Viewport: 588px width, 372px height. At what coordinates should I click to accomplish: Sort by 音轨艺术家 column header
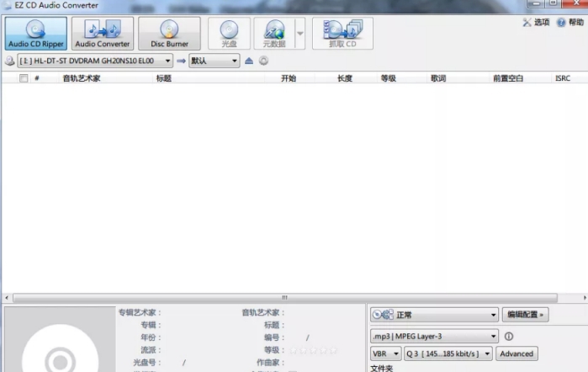click(x=82, y=78)
